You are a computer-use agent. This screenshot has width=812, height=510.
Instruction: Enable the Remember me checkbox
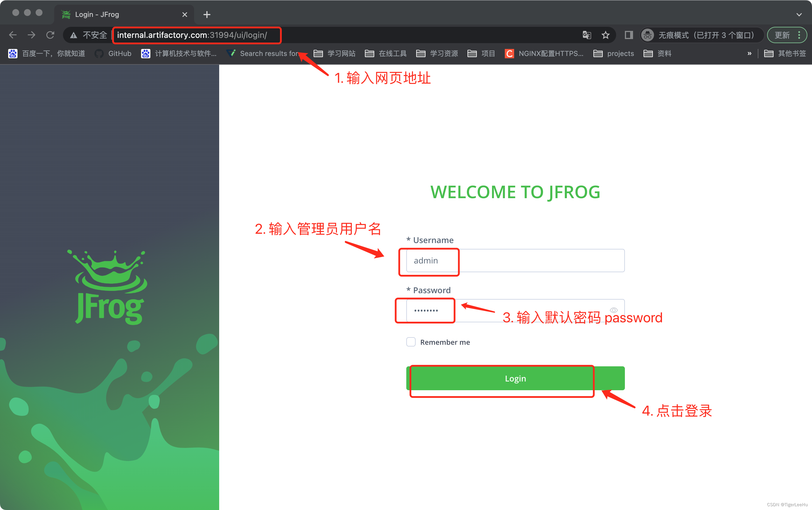point(411,342)
